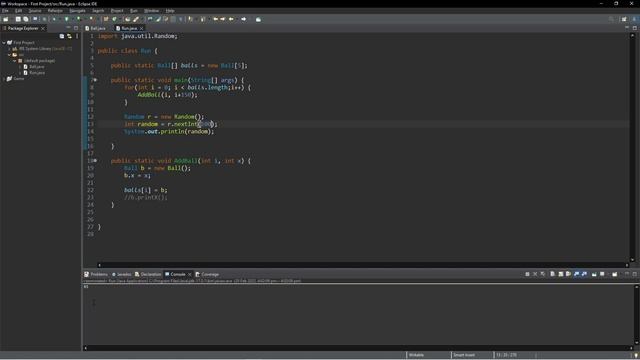Expand the Run.java tree node
The width and height of the screenshot is (640, 360).
20,73
